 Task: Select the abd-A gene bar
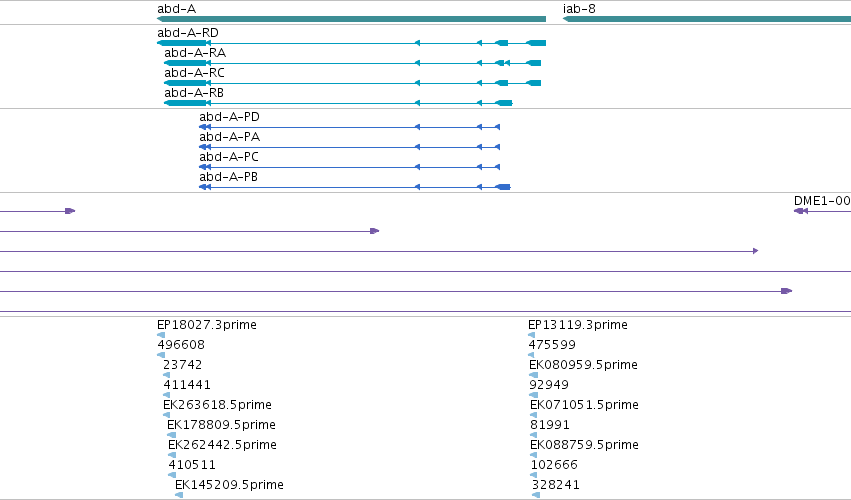pyautogui.click(x=351, y=19)
